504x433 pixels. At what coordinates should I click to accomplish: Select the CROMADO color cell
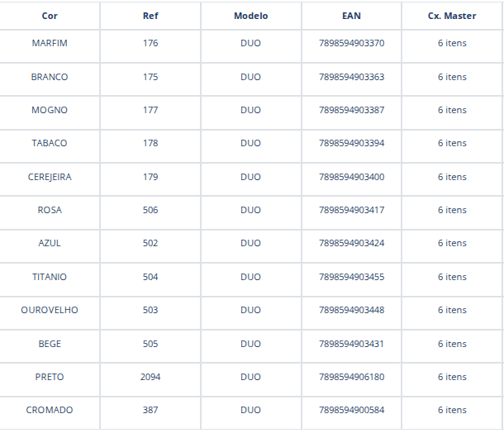click(x=50, y=410)
